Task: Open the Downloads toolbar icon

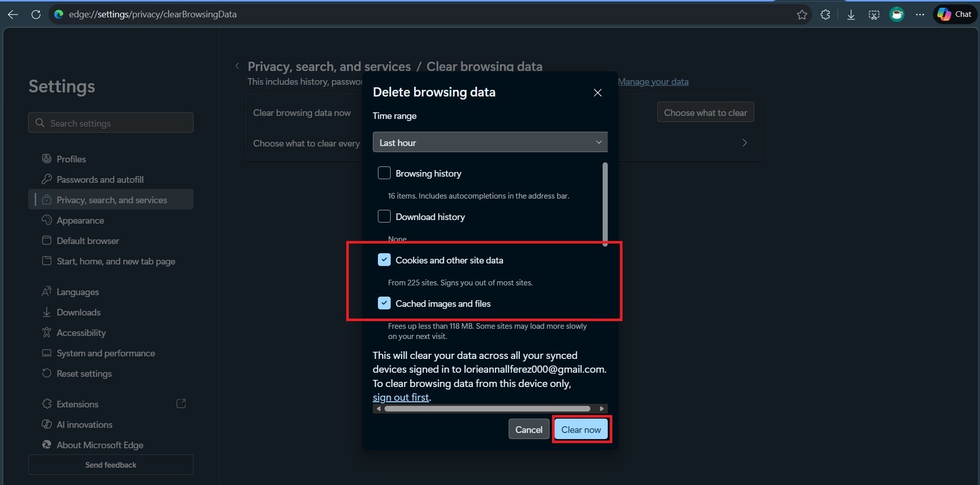Action: [x=851, y=14]
